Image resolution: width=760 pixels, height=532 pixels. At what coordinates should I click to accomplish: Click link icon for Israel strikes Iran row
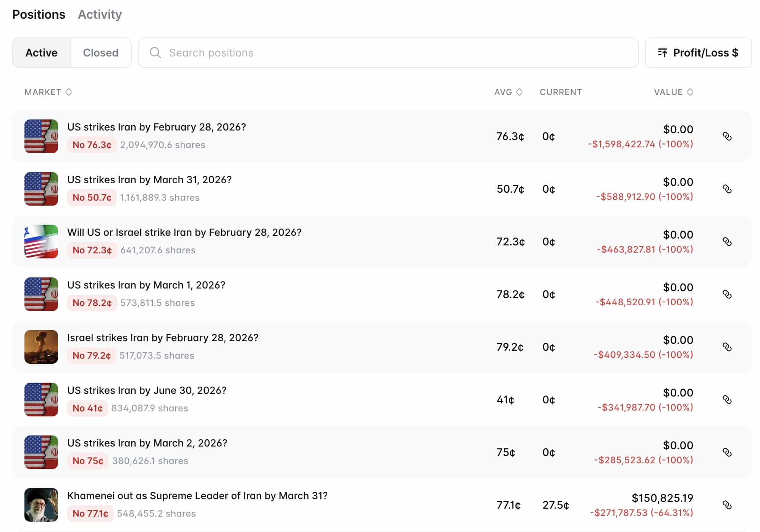click(727, 347)
